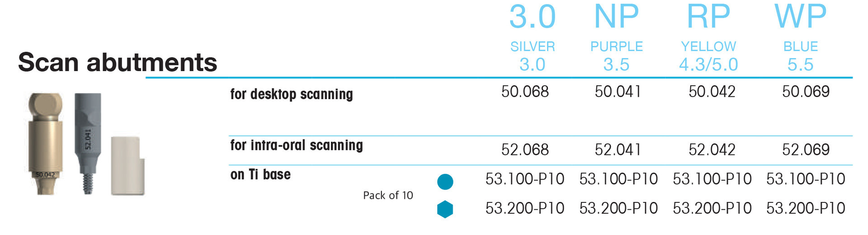Image resolution: width=868 pixels, height=235 pixels.
Task: Select 53.200-P10 in the 3.0 column
Action: (525, 208)
